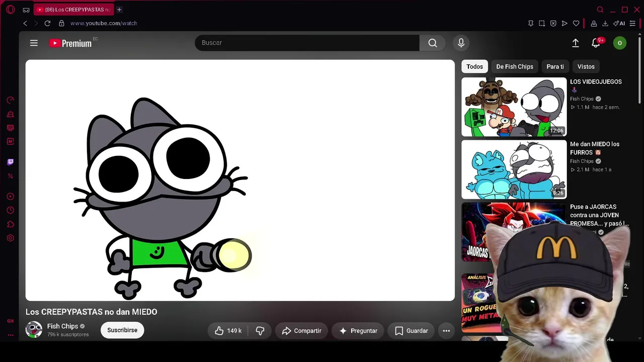Open GX Control speedometer in sidebar
This screenshot has width=644, height=362.
pyautogui.click(x=10, y=100)
